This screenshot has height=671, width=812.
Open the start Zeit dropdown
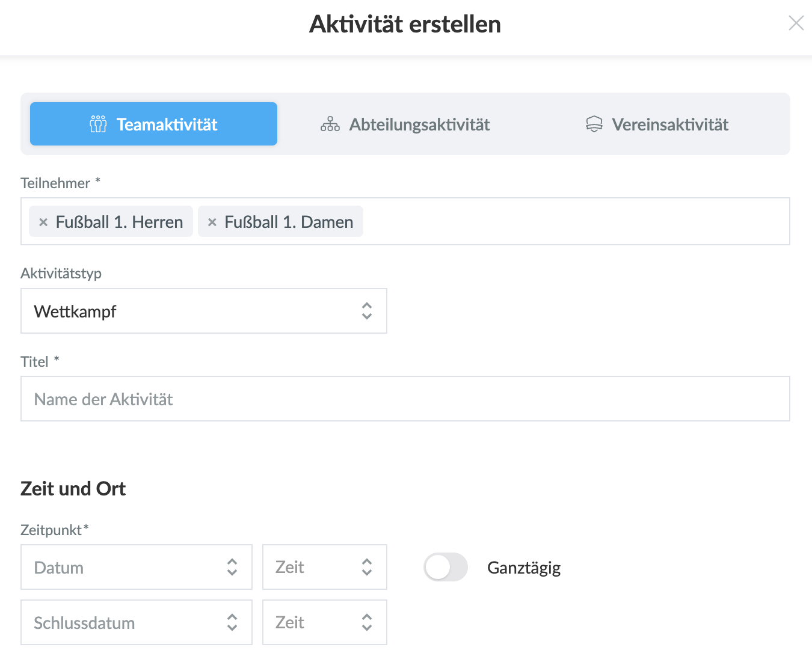(324, 567)
